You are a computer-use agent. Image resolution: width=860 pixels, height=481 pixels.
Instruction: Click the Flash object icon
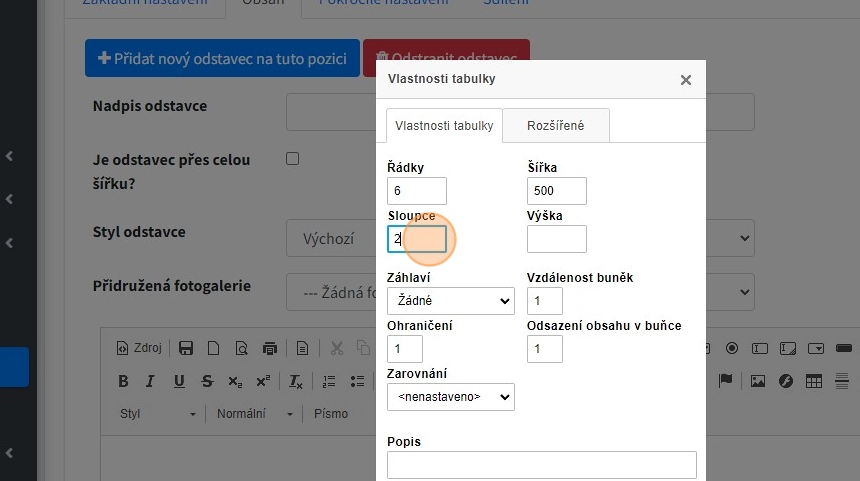786,381
